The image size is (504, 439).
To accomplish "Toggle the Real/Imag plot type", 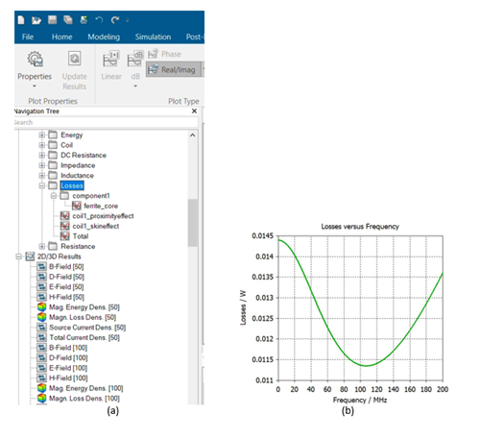I will [x=174, y=69].
